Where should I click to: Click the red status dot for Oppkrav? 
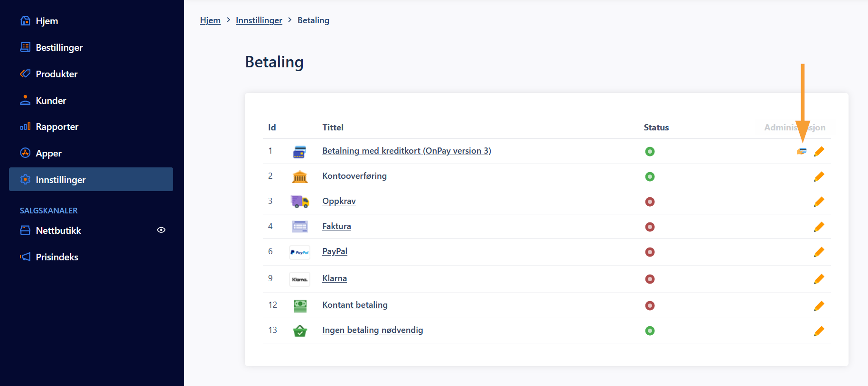coord(650,202)
